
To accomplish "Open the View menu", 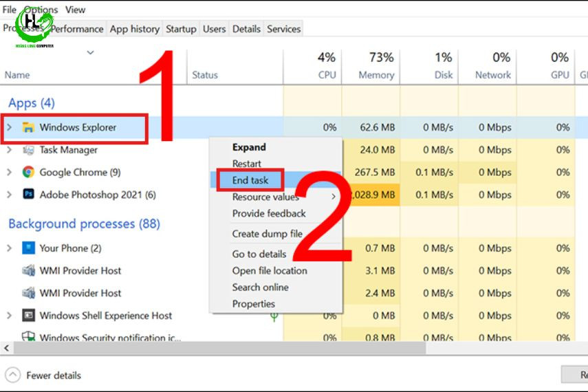I will (76, 10).
